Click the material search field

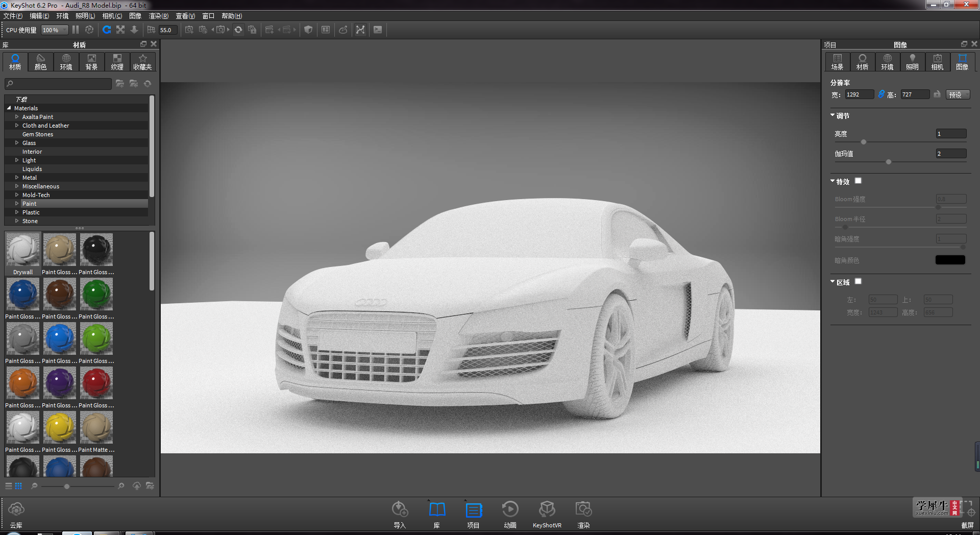point(58,84)
